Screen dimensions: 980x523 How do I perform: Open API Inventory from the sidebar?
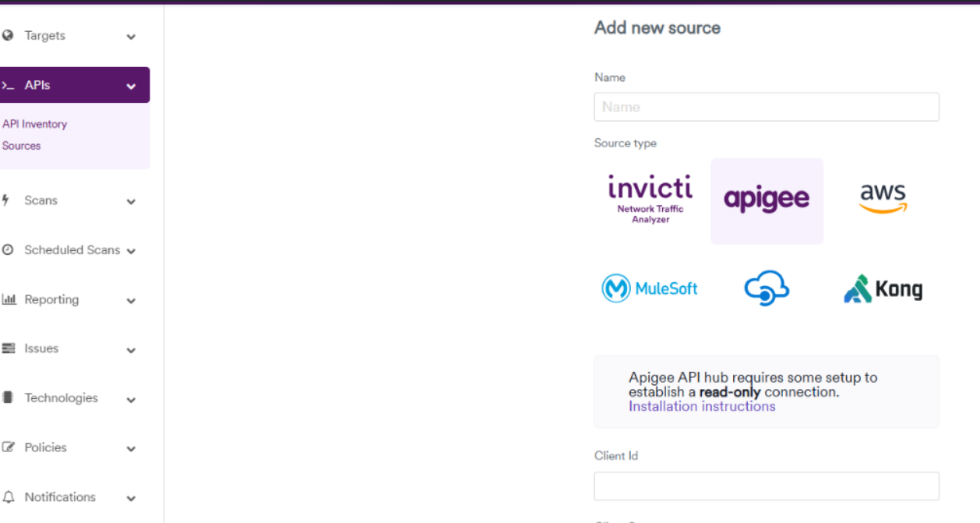35,124
